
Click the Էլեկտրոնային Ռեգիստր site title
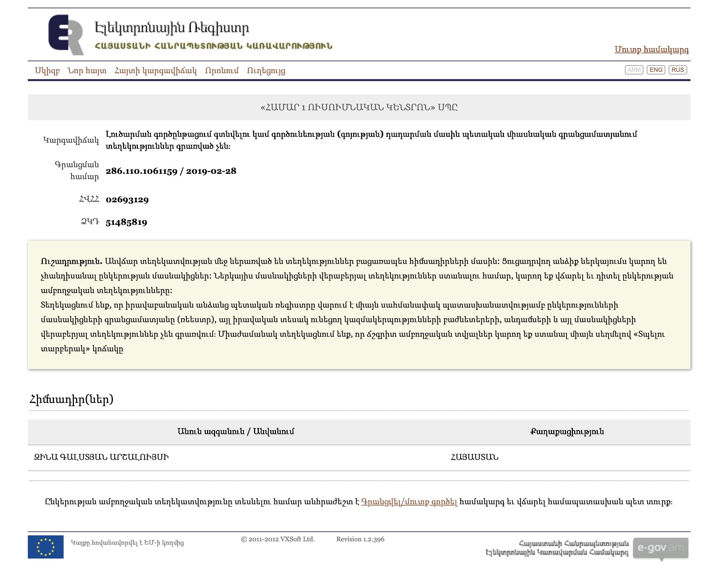point(172,28)
